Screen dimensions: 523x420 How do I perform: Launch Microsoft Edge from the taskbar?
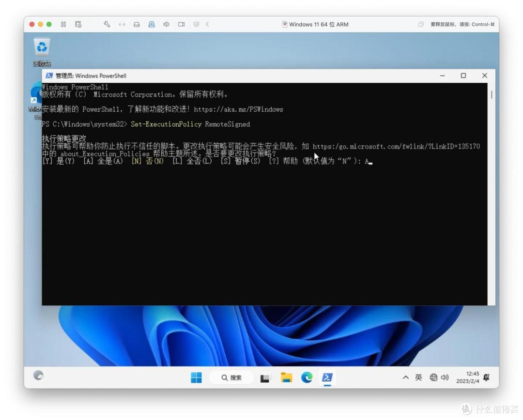307,378
